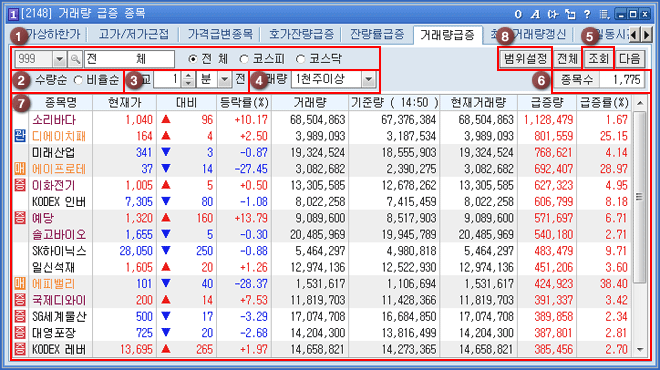Image resolution: width=660 pixels, height=370 pixels.
Task: Click the 조회 query button
Action: click(598, 59)
